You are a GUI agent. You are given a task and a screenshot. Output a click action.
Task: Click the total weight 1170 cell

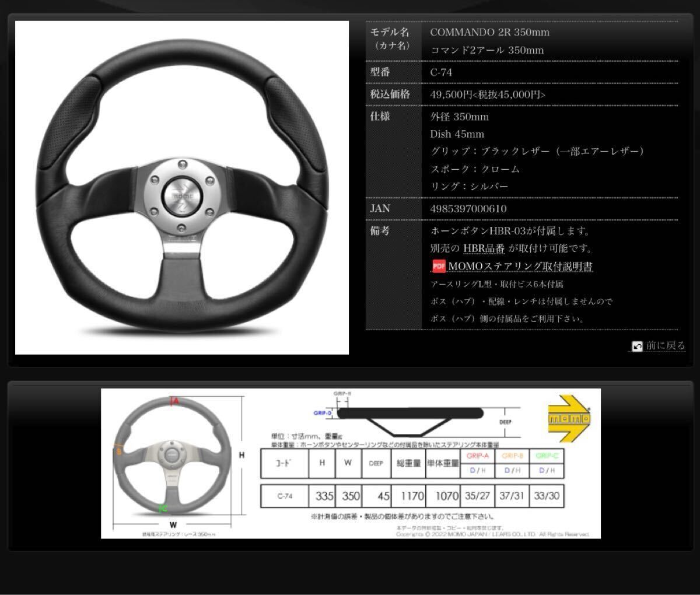pyautogui.click(x=408, y=496)
